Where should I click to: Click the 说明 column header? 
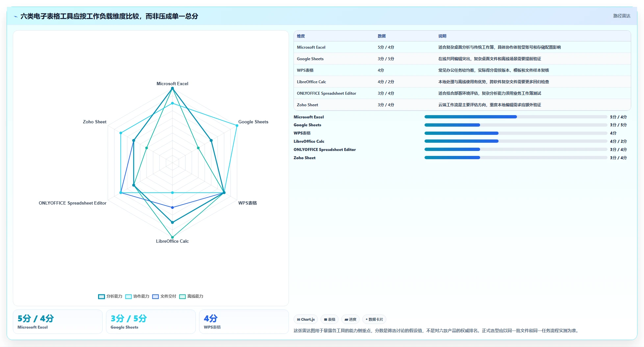pos(442,36)
